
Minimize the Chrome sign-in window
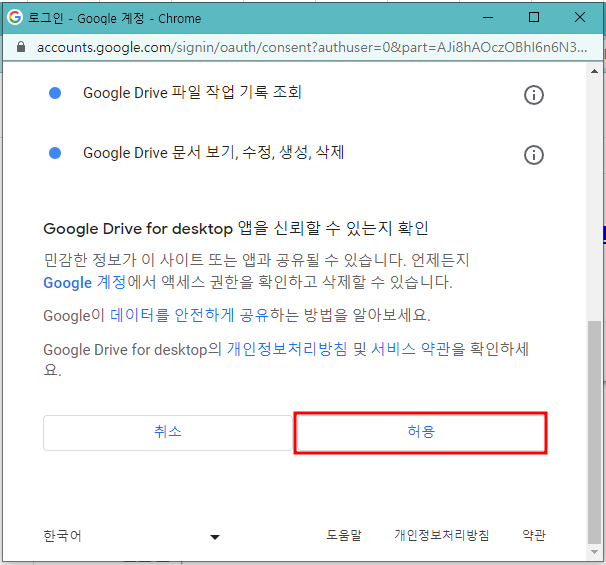click(x=488, y=17)
